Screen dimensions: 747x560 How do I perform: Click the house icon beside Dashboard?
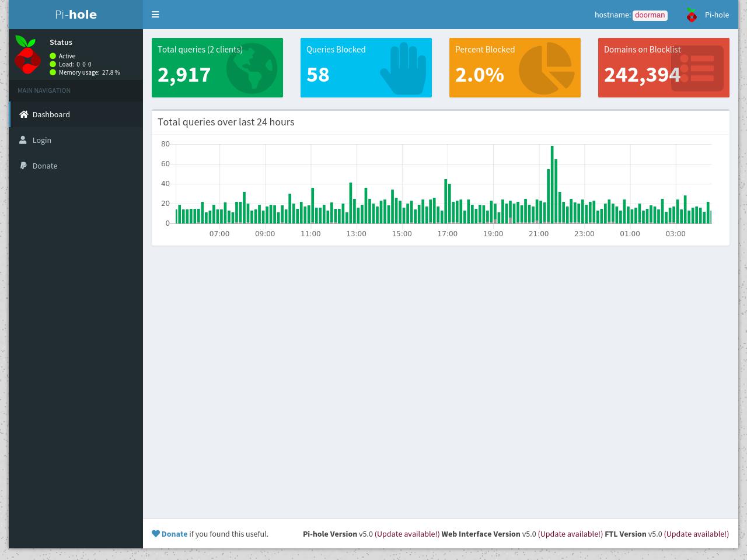coord(23,114)
